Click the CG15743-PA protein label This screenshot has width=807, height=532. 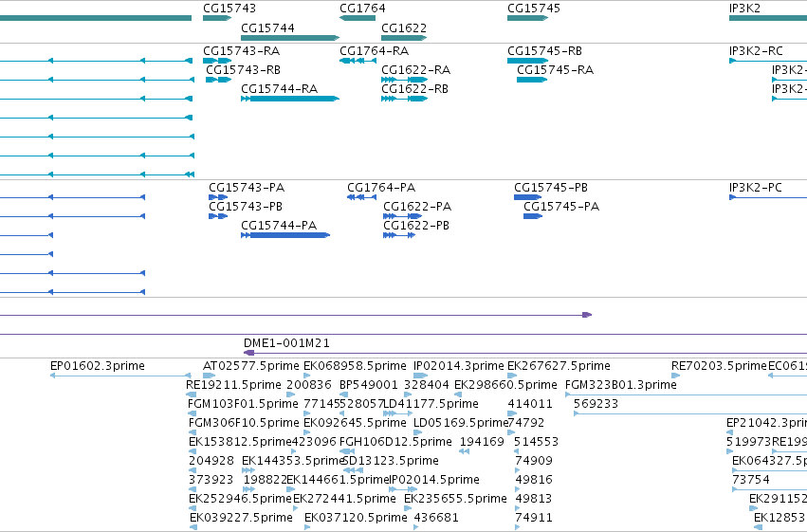coord(247,187)
